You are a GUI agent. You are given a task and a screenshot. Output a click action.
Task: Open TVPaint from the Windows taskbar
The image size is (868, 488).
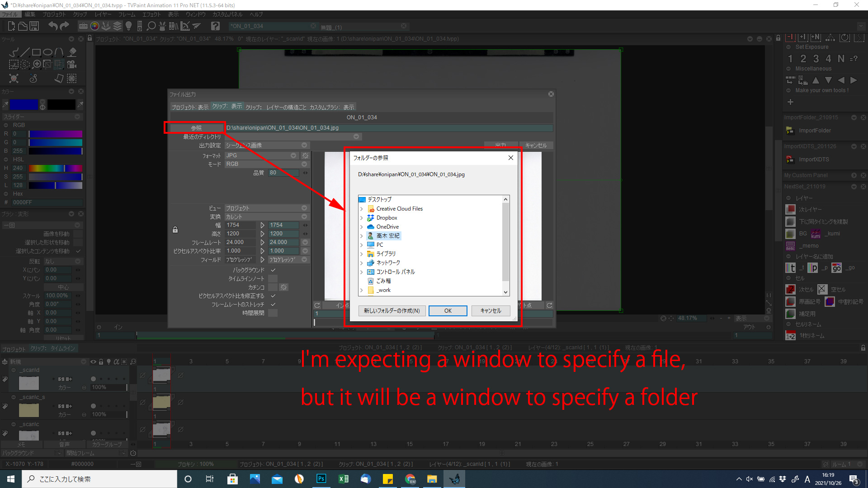tap(454, 479)
